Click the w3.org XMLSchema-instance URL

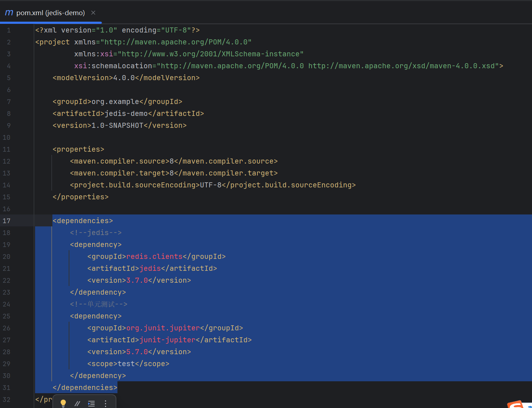[211, 54]
